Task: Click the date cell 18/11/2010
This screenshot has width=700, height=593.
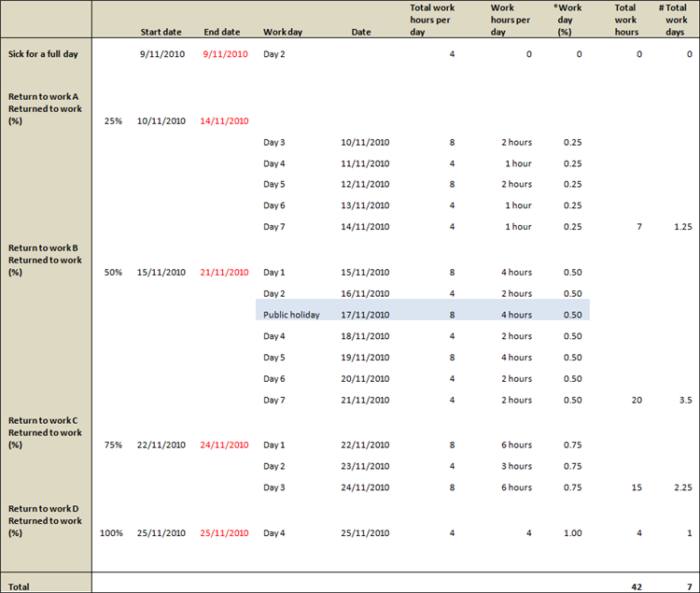Action: click(365, 336)
